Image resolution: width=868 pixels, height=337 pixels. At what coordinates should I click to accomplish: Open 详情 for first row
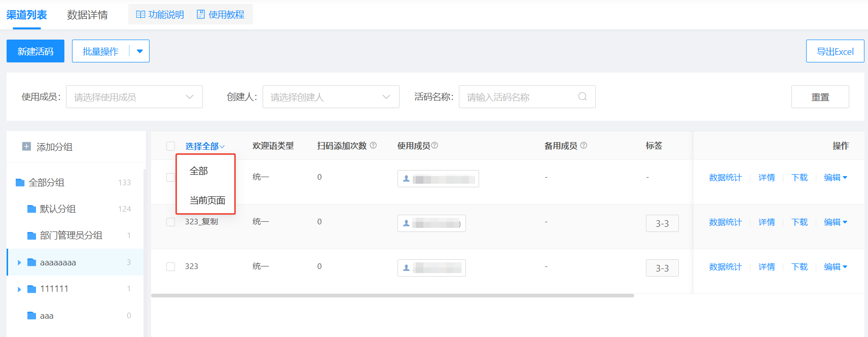coord(767,177)
